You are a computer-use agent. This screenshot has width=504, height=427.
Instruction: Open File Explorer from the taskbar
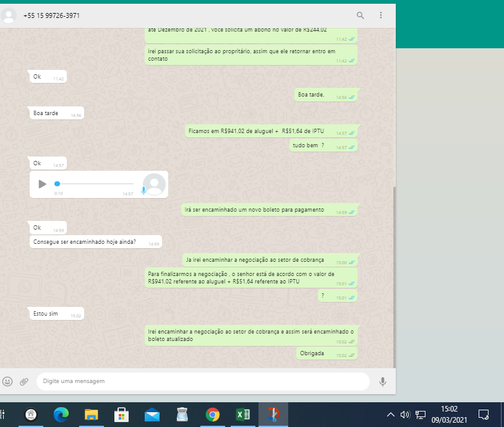pos(92,415)
